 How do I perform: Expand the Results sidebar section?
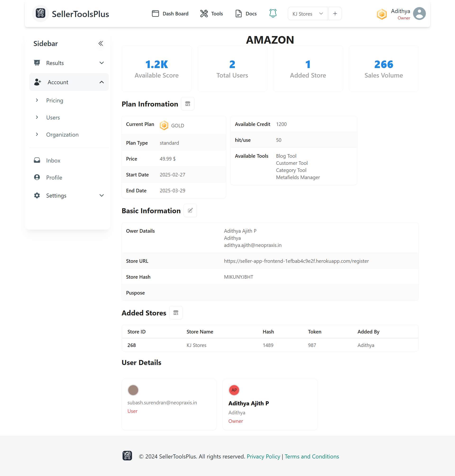click(x=69, y=63)
